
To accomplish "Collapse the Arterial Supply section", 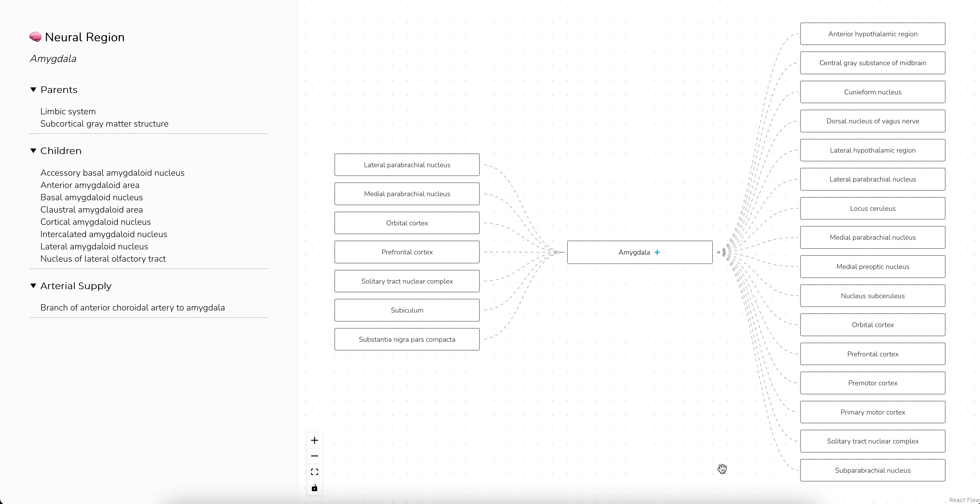I will click(x=33, y=286).
